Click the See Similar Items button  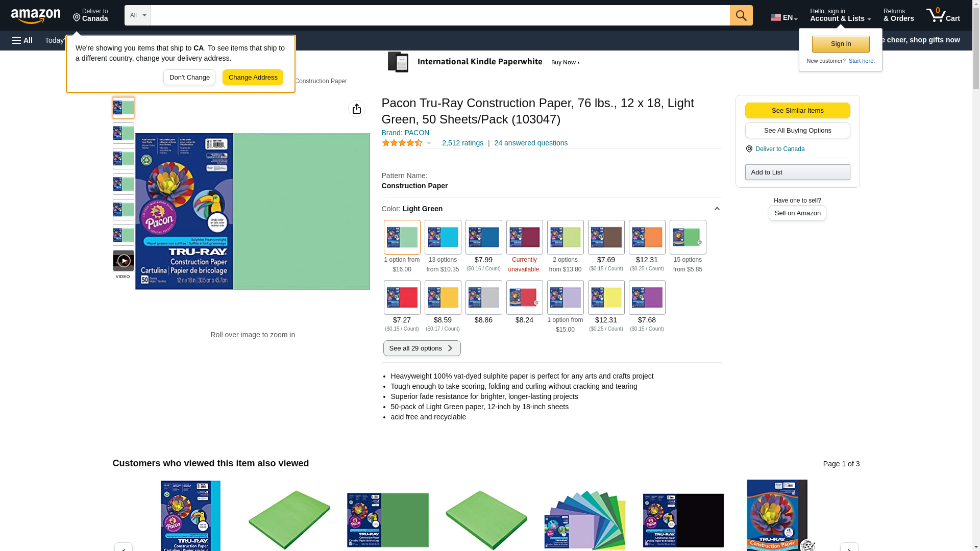coord(797,111)
